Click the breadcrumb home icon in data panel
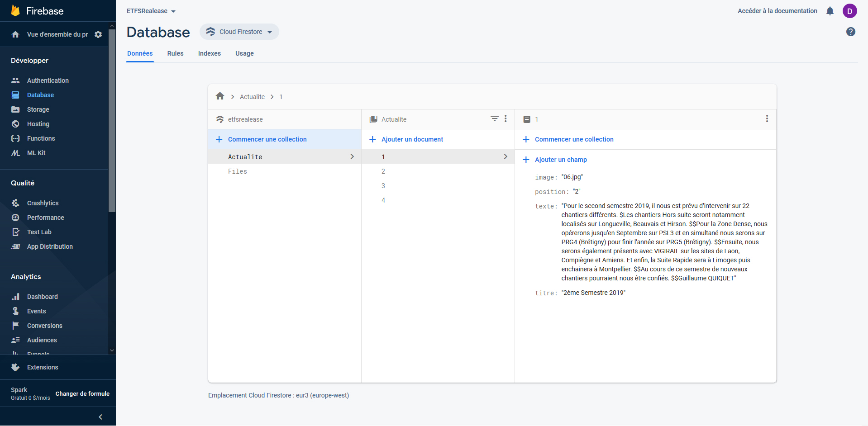The width and height of the screenshot is (868, 426). click(220, 96)
